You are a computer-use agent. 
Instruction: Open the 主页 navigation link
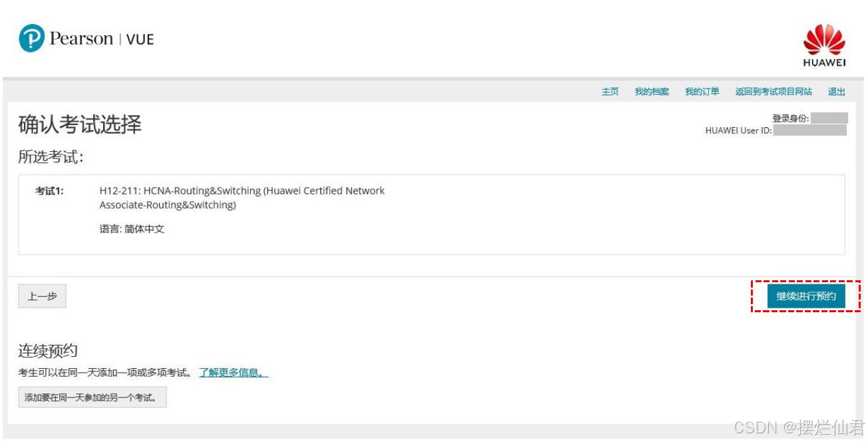coord(610,92)
